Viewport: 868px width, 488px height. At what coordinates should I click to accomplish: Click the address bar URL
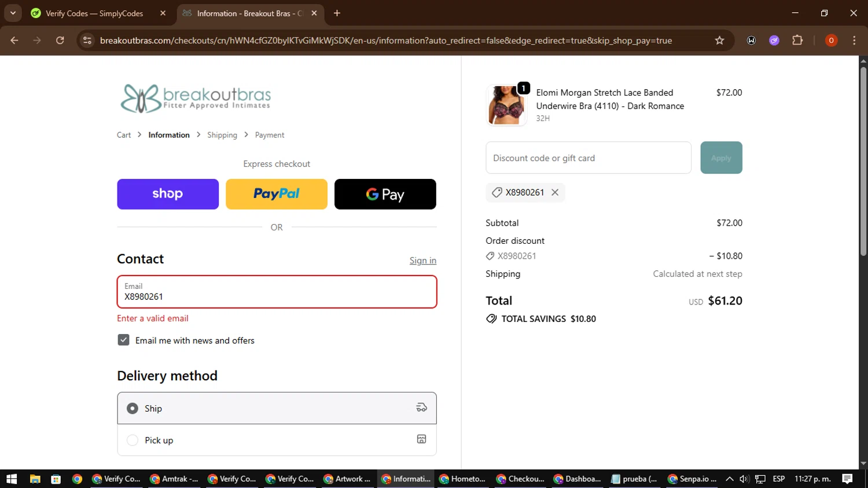pyautogui.click(x=386, y=41)
